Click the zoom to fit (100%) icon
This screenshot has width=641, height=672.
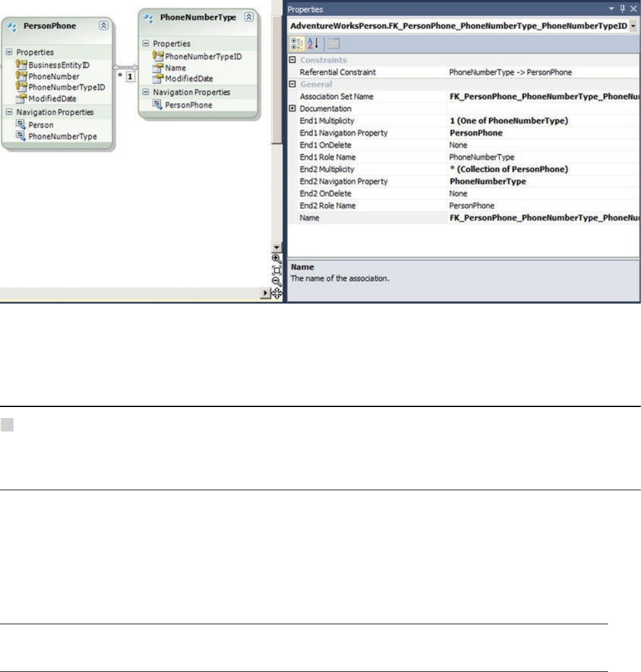click(277, 270)
